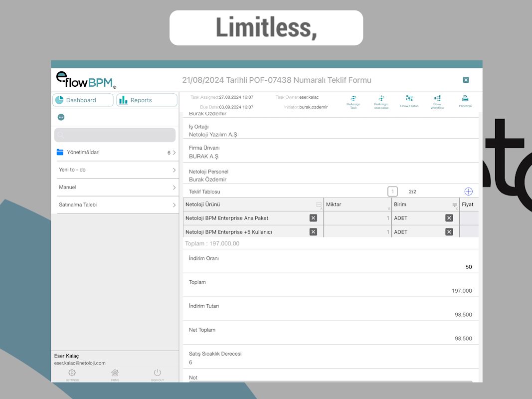Open the Manuel list item
The image size is (532, 399).
(x=116, y=188)
